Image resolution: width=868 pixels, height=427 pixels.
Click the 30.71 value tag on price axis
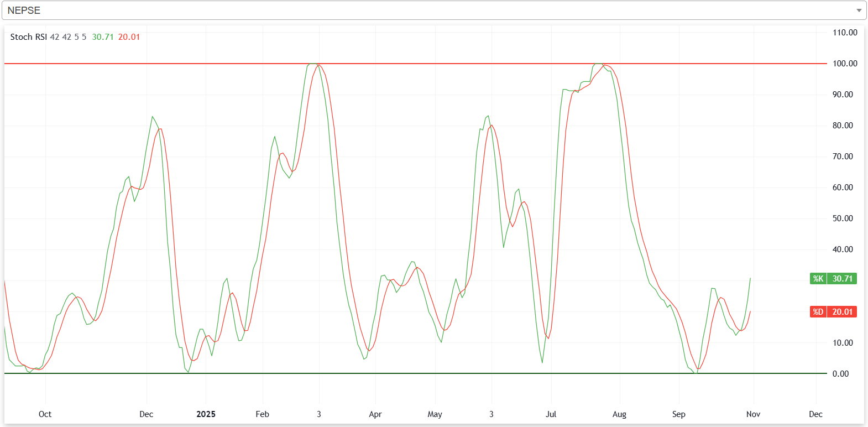tap(842, 279)
